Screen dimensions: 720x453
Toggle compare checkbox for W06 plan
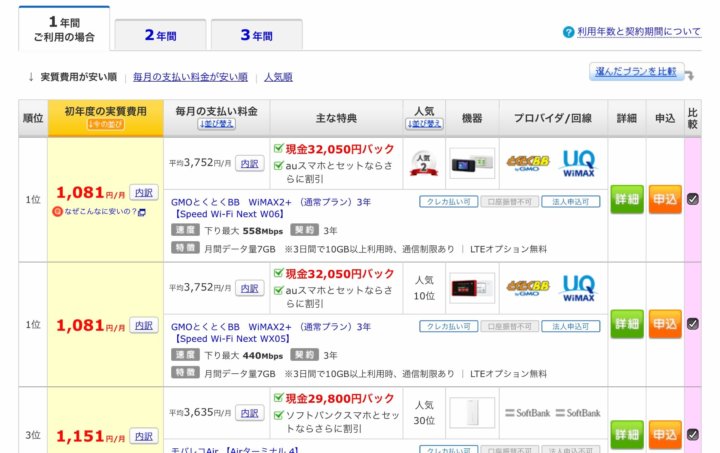[x=692, y=199]
